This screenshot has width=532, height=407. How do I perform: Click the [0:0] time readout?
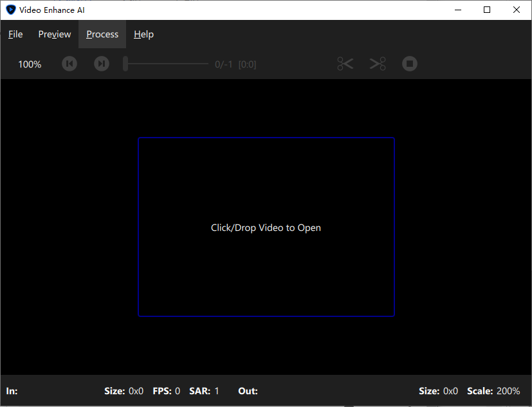point(247,64)
